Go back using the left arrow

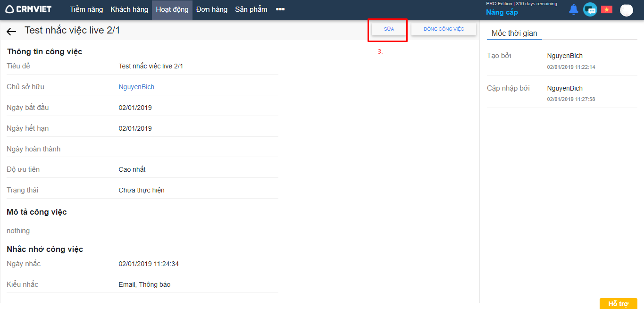click(x=12, y=31)
